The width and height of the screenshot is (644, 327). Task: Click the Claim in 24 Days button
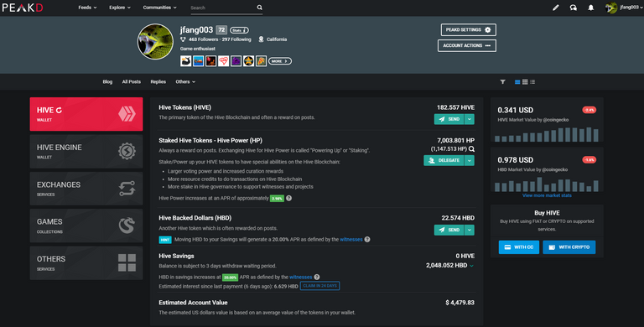coord(320,286)
